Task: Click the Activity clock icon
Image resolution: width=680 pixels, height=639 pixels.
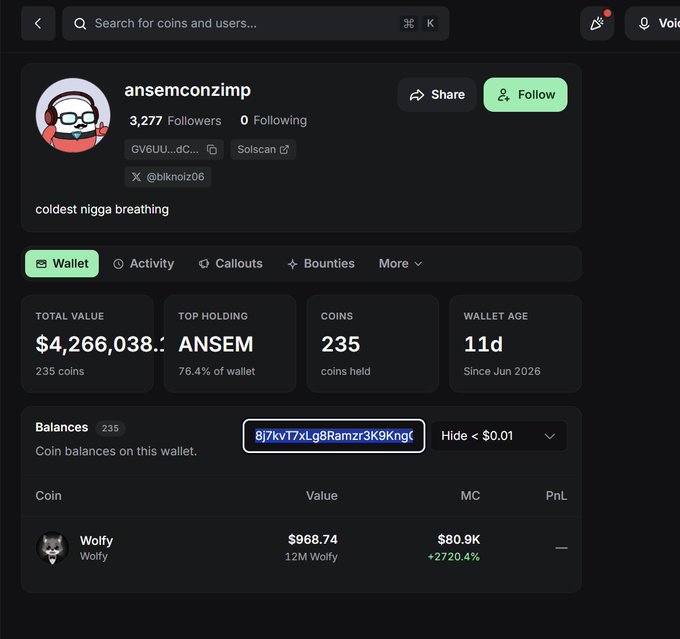Action: (118, 264)
